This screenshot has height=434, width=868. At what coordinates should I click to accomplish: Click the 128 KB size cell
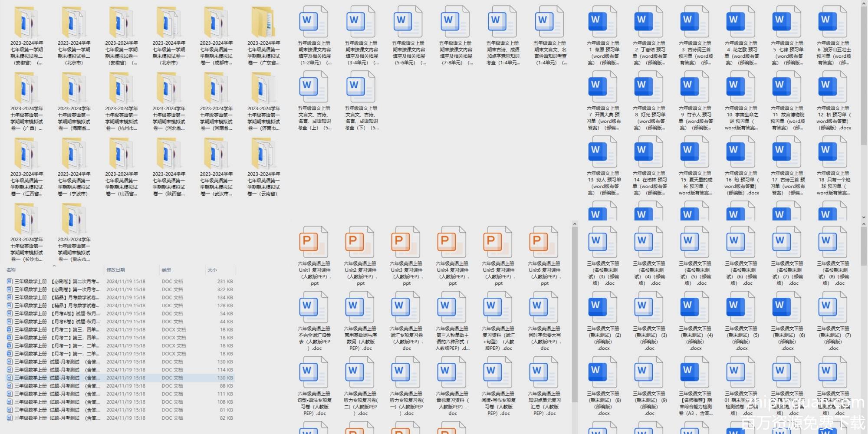coord(225,306)
